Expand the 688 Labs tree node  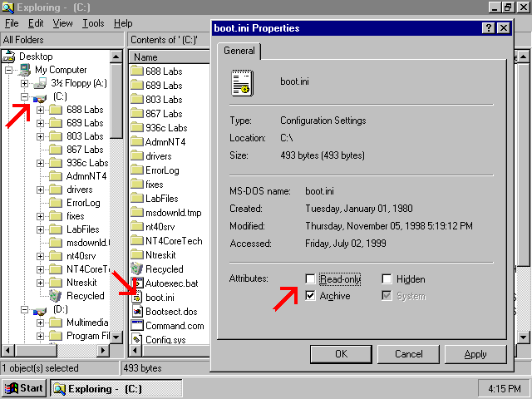41,110
